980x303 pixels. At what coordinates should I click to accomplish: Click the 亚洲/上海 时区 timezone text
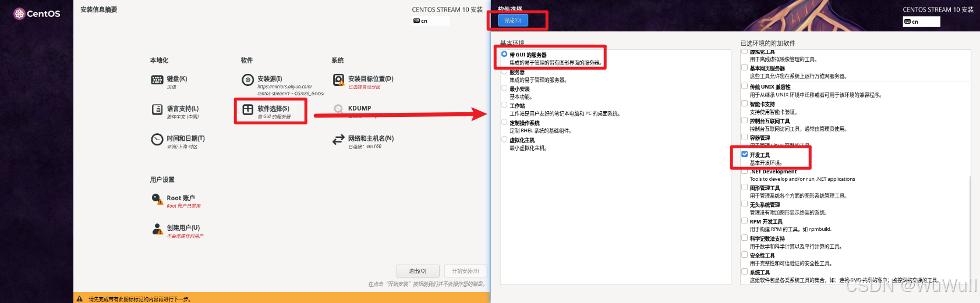point(182,147)
